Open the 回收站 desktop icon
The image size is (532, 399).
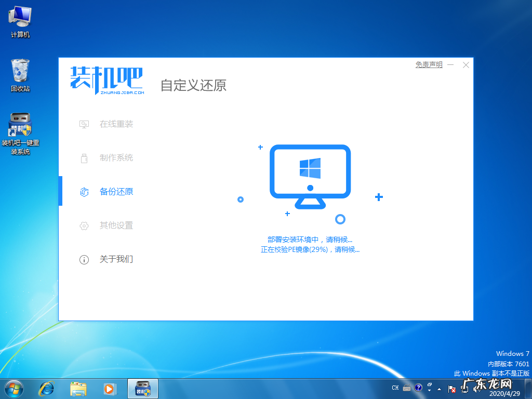20,73
